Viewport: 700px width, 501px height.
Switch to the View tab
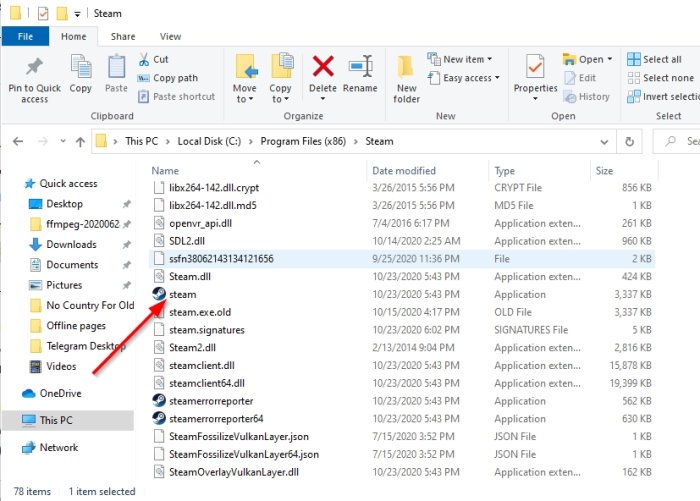(171, 37)
